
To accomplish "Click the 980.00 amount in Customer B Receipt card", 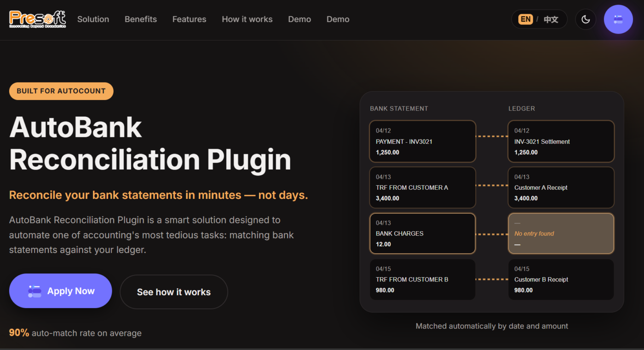I will click(x=523, y=291).
